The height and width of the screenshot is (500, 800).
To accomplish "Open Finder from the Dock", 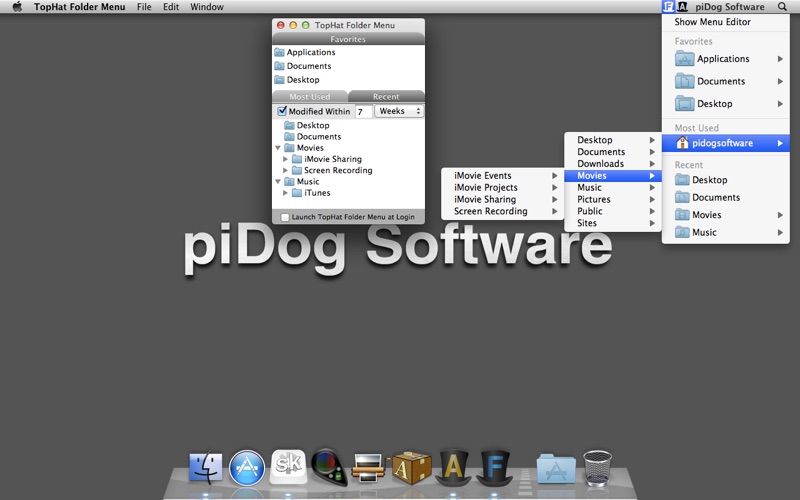I will [206, 467].
